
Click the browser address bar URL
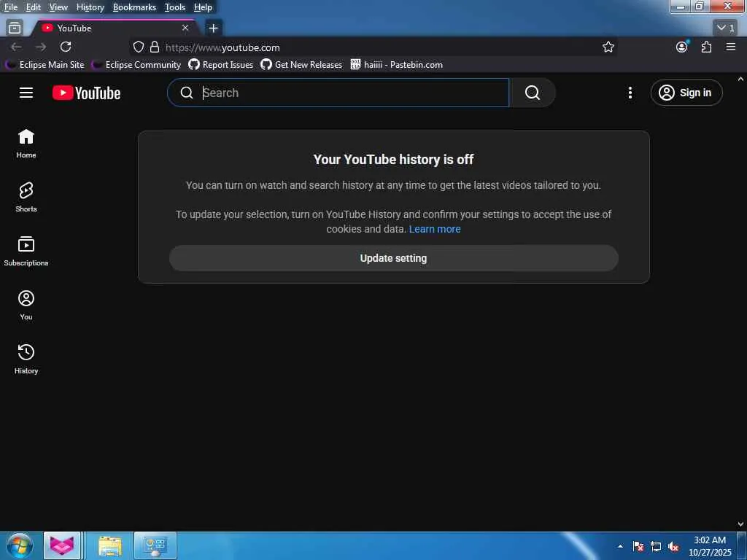tap(222, 47)
